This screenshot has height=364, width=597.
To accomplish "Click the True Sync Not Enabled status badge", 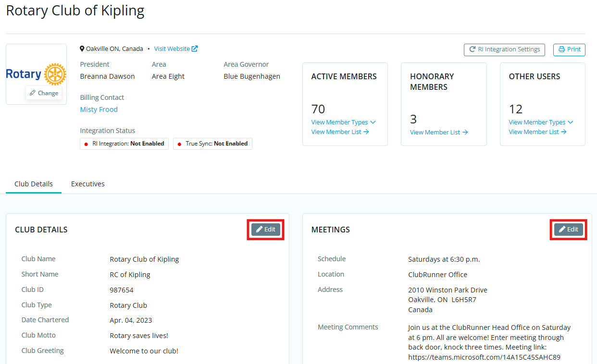I will [212, 144].
